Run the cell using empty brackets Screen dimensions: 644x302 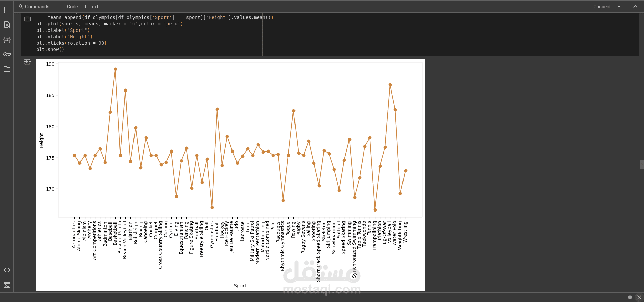click(28, 19)
